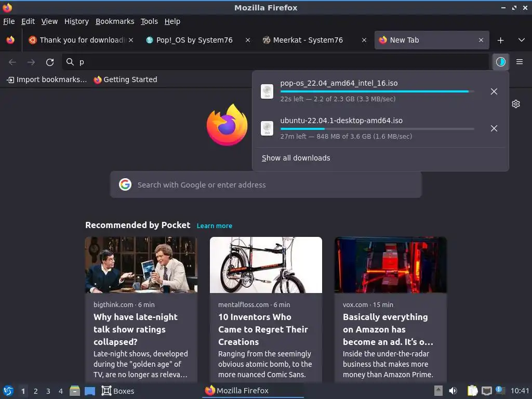Expand the list all tabs dropdown
This screenshot has width=532, height=399.
[x=522, y=40]
